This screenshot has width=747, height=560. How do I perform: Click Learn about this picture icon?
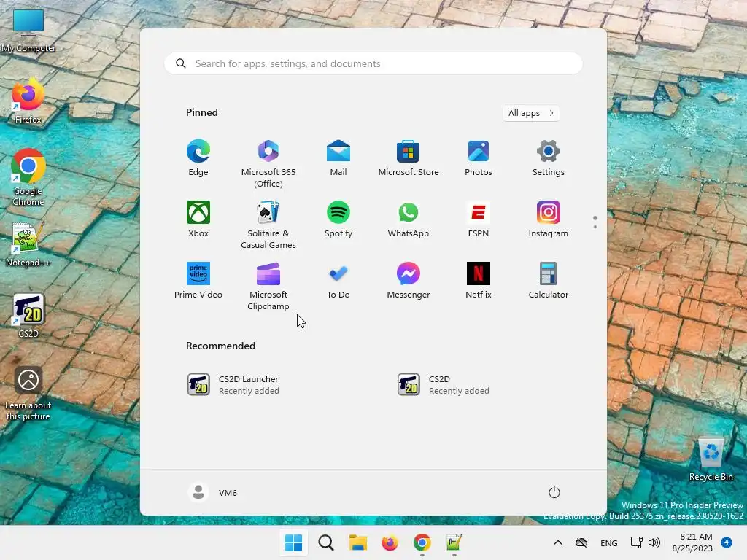coord(28,393)
